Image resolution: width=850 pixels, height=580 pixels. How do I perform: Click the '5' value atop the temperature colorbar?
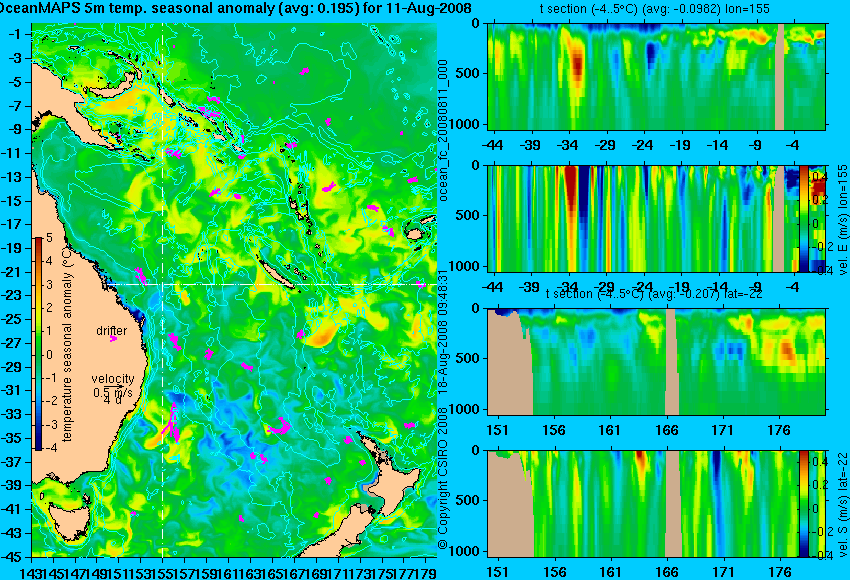coord(49,238)
